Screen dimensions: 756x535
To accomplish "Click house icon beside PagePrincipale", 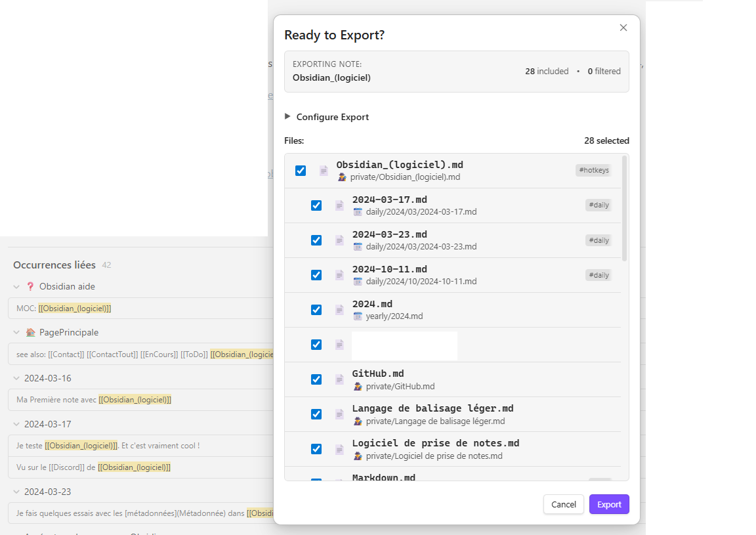I will [x=30, y=333].
